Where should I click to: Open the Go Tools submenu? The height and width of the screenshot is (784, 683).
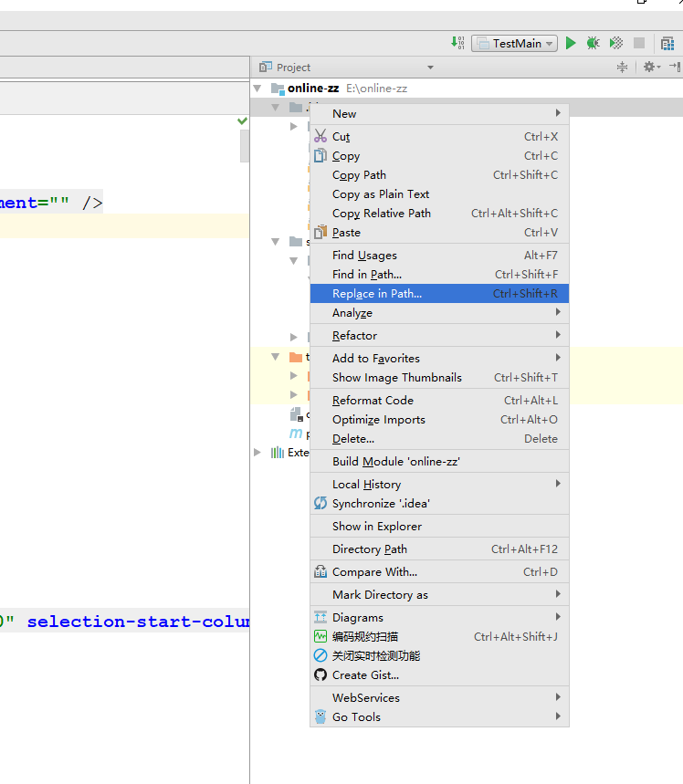click(x=439, y=717)
